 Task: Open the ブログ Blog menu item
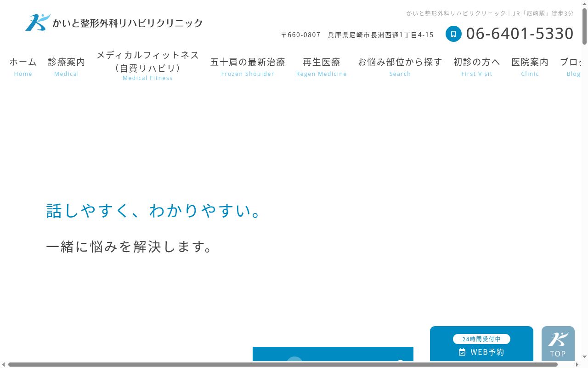571,67
